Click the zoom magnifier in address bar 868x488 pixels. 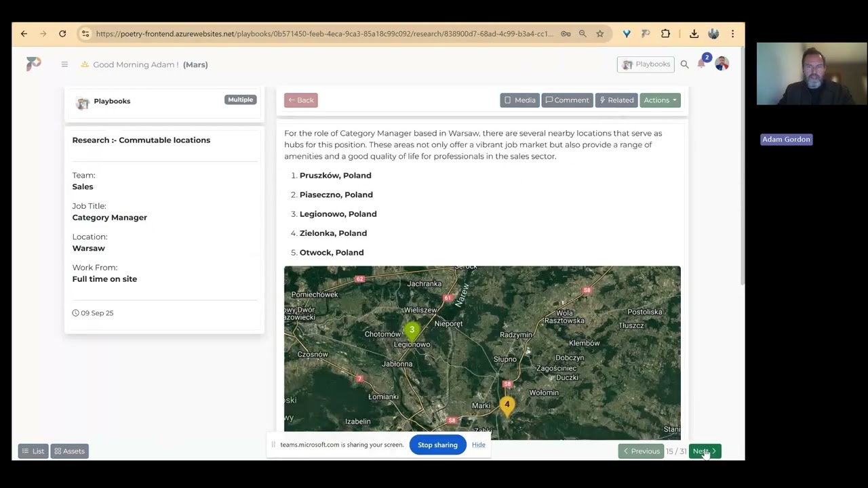pos(583,33)
